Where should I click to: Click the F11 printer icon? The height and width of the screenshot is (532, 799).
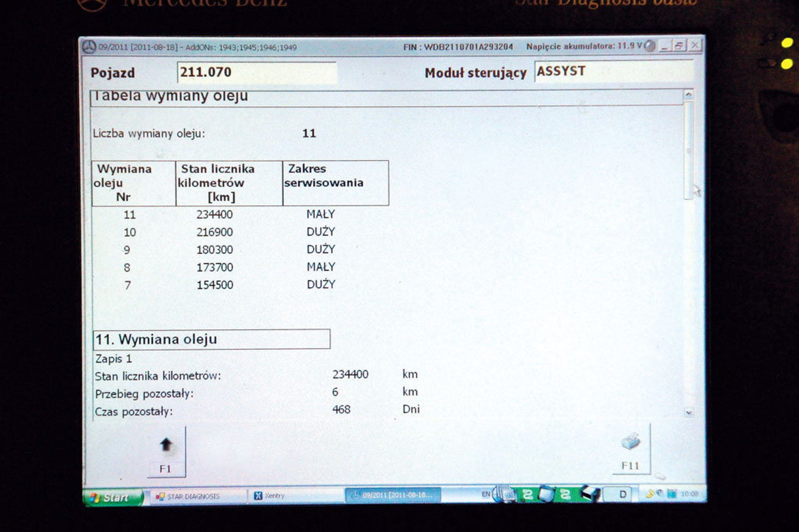[x=631, y=442]
